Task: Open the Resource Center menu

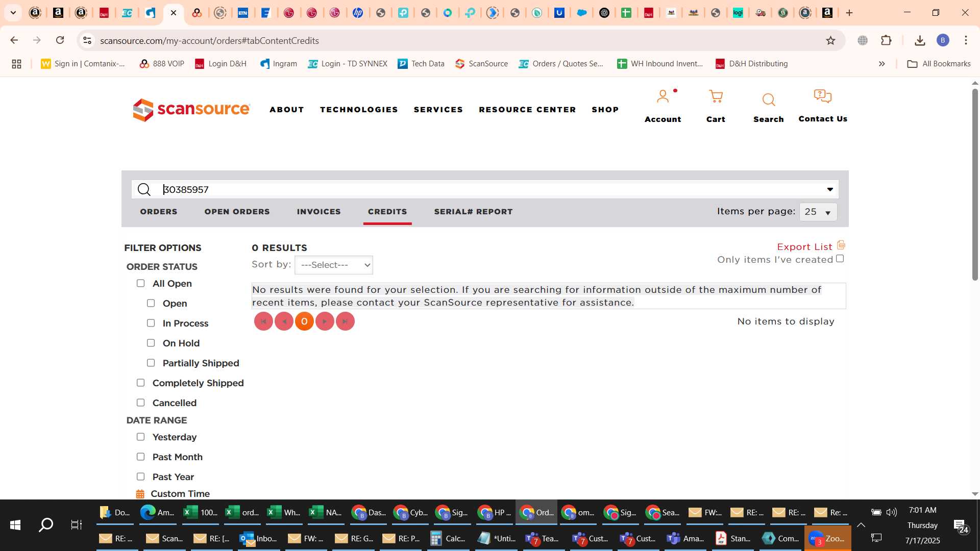Action: pos(527,110)
